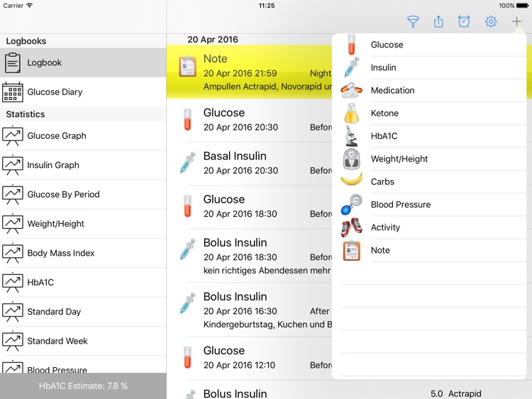Select Logbook in the sidebar

83,62
